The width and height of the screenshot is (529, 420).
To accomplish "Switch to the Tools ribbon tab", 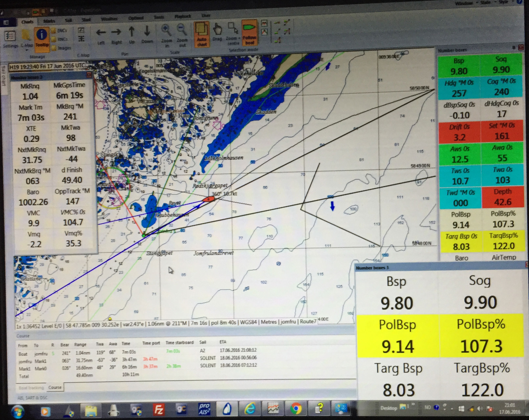I will coord(159,17).
